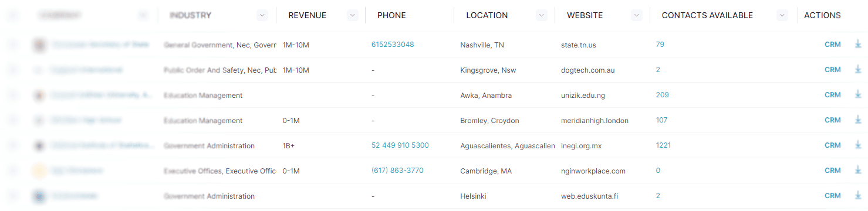The width and height of the screenshot is (868, 211).
Task: Tick the checkbox for the Nashville row
Action: tap(13, 45)
